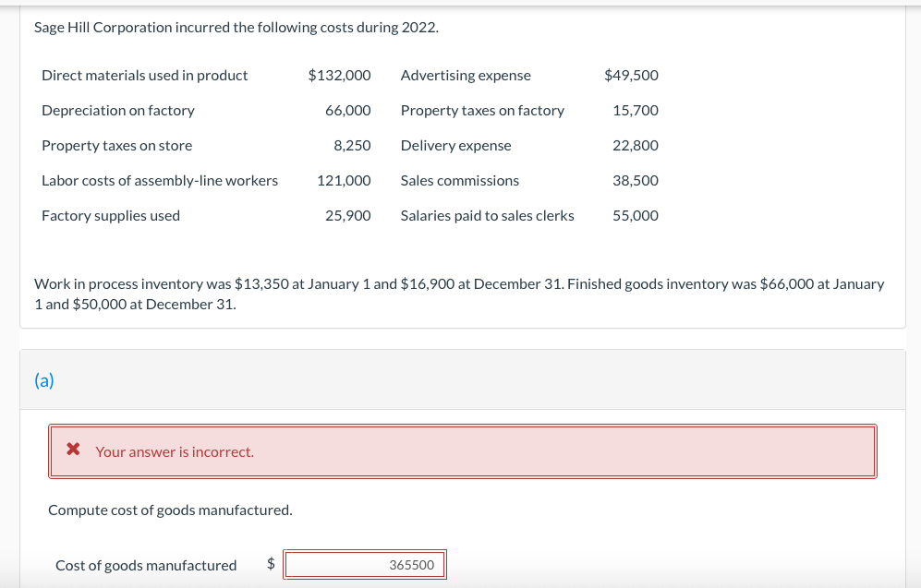Select 'Labor costs of assembly-line workers' label
The image size is (921, 588).
tap(160, 181)
